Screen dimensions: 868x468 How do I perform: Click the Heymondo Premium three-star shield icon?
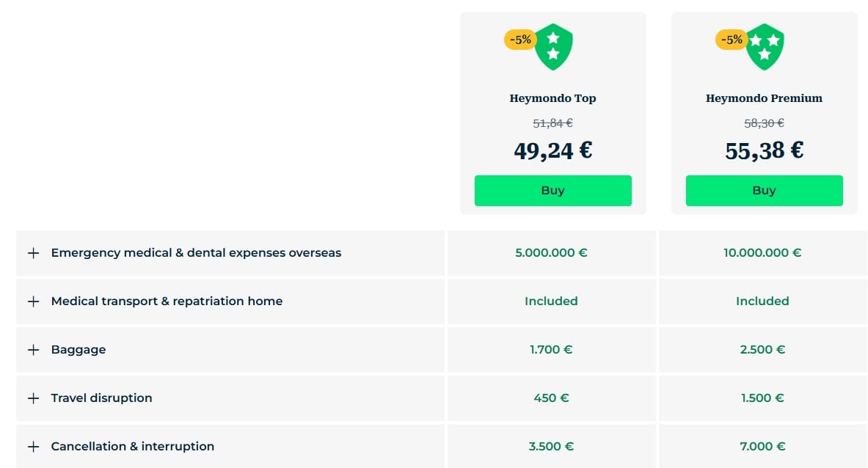765,46
